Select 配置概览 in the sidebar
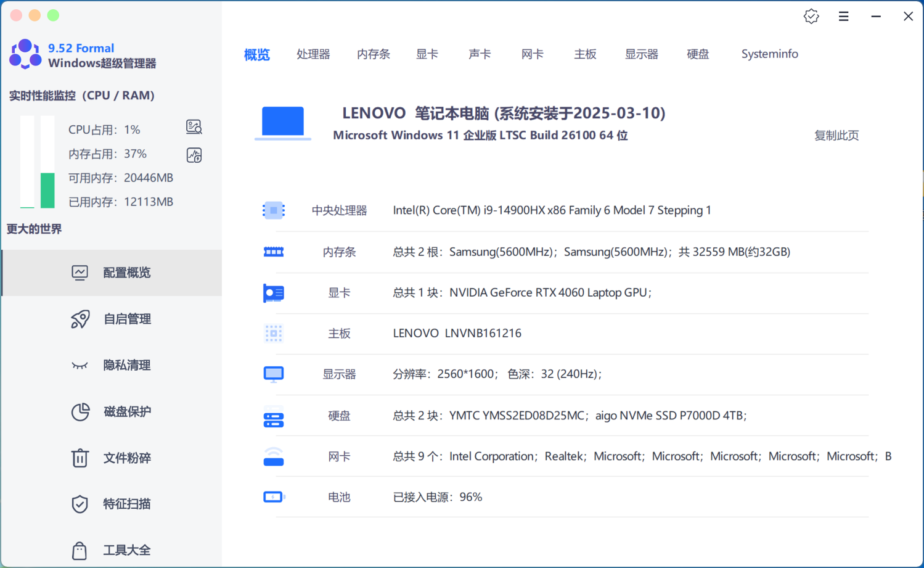 pos(126,273)
